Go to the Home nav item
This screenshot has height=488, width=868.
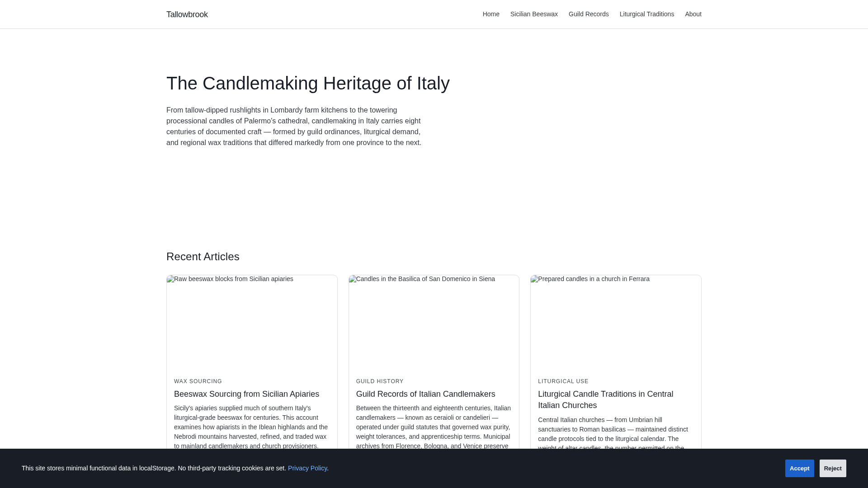coord(491,14)
